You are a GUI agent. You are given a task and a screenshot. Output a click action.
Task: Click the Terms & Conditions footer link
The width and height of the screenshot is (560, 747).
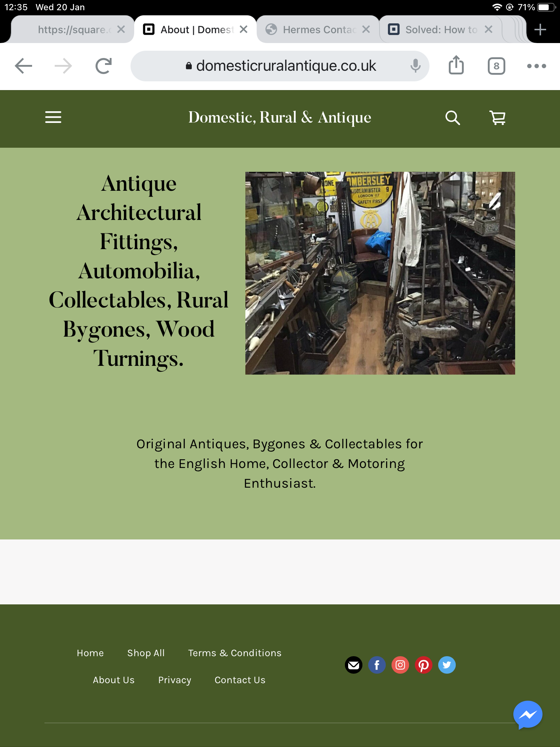tap(234, 653)
